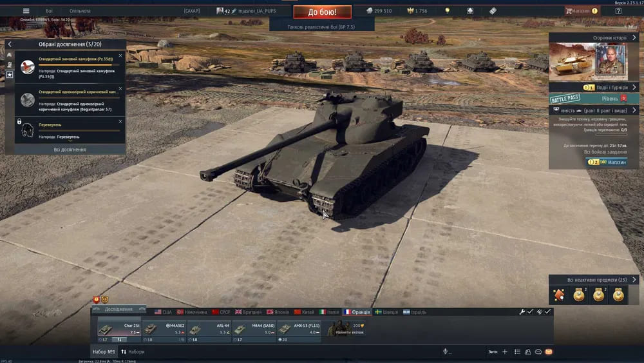Click the light bulb icon in top bar

coord(448,11)
